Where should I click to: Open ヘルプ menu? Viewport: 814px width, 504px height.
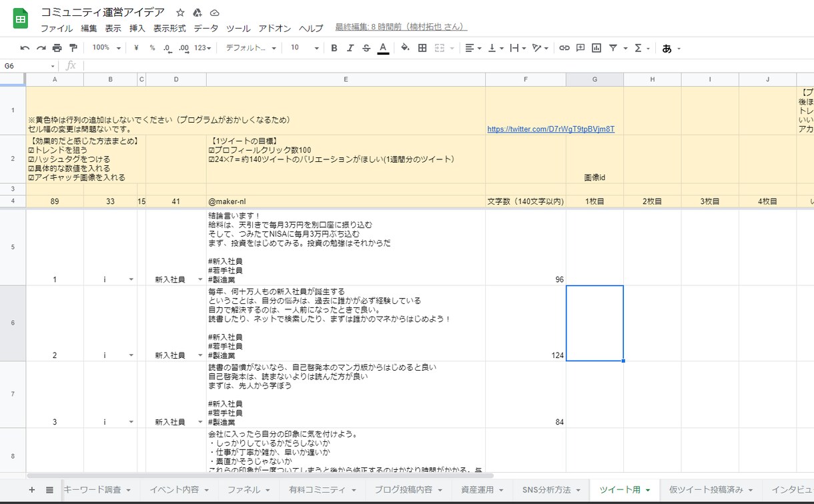[x=311, y=28]
